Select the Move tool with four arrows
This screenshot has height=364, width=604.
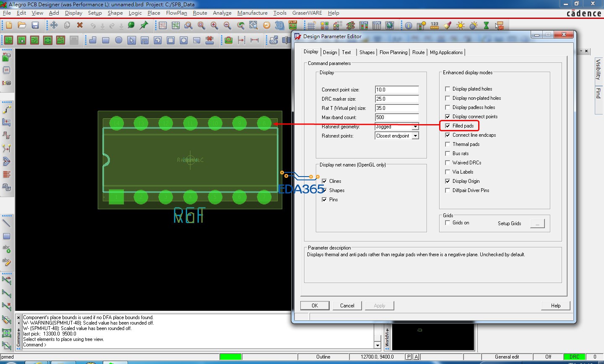[54, 26]
